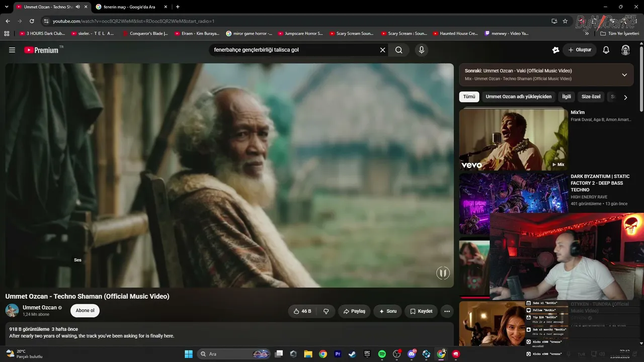Show more filter chips with the arrow
Screen dimensions: 644x362
(x=625, y=97)
